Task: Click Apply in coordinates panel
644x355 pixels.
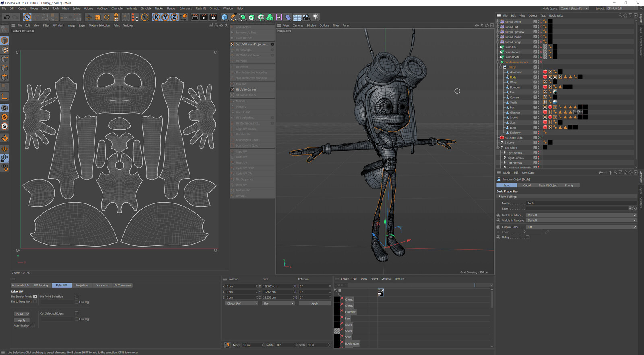Action: [315, 303]
